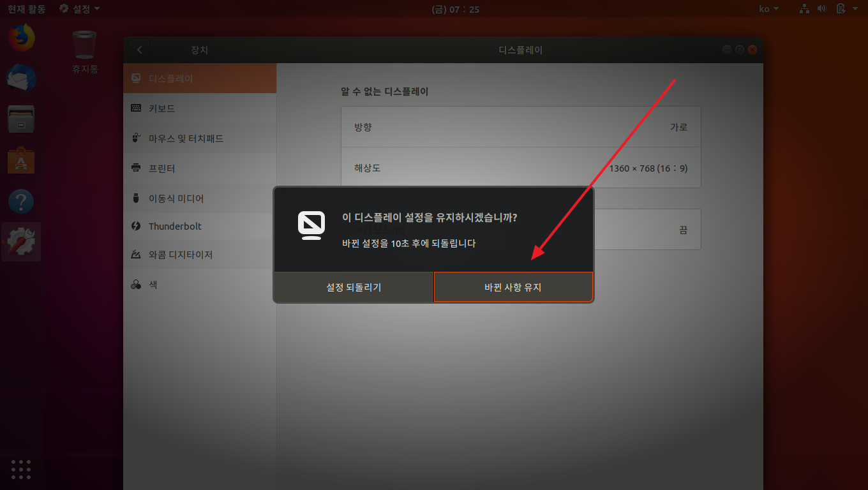Open the 설정 app menu in top bar
This screenshot has height=490, width=868.
coord(79,9)
